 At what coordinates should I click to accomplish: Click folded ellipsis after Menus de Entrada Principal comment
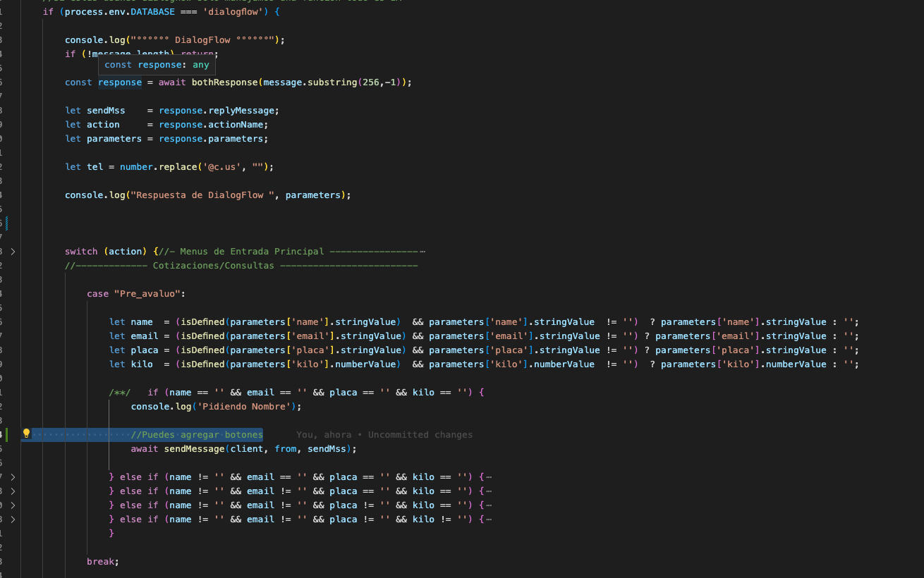423,252
